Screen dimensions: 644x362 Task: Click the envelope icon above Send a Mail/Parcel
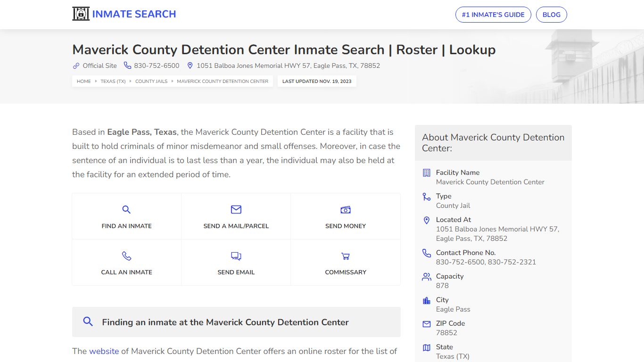coord(236,209)
